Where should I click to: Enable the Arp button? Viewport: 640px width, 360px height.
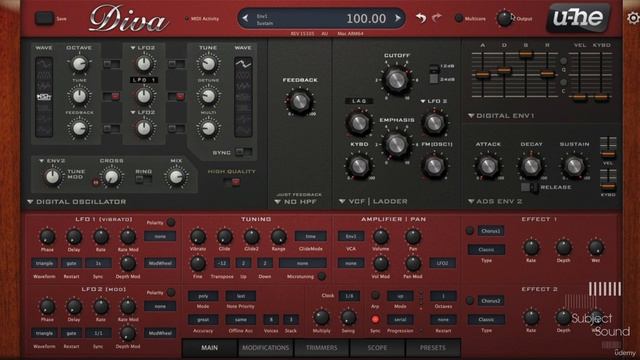(375, 295)
